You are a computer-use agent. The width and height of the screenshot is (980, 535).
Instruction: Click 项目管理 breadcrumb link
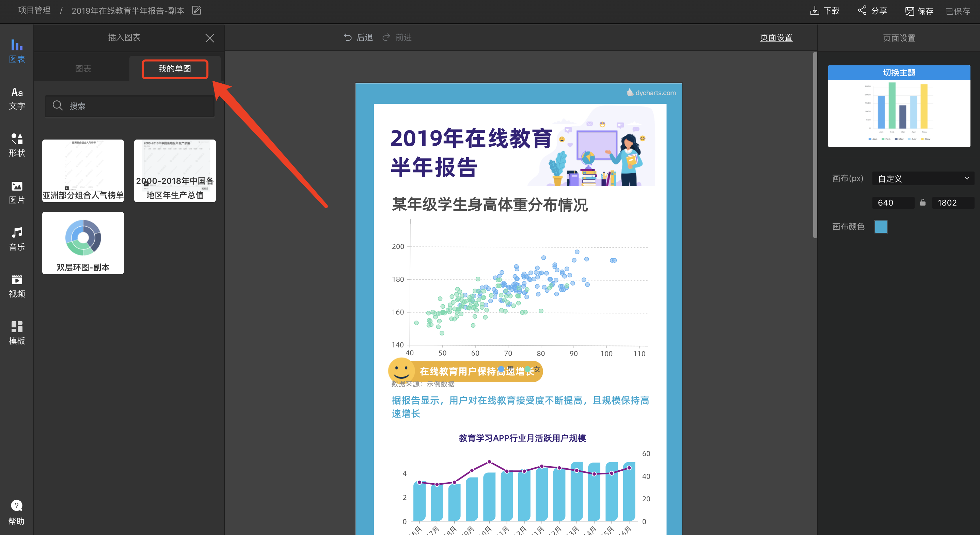tap(34, 10)
